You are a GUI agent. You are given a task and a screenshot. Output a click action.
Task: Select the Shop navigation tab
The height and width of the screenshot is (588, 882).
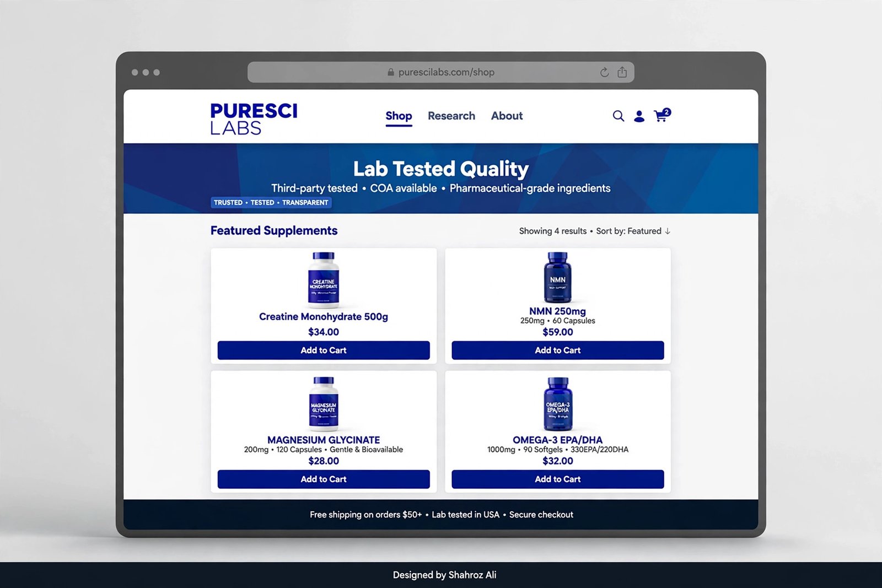399,116
